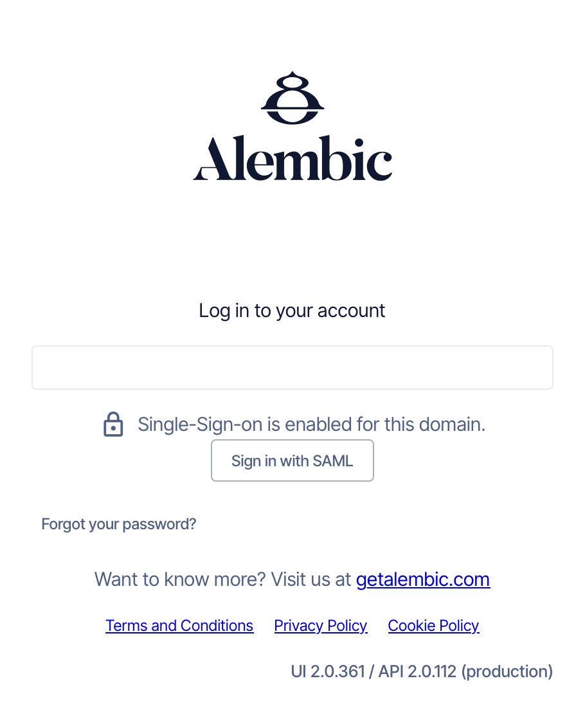Click the Alembic still logo icon
The width and height of the screenshot is (585, 728).
[x=292, y=98]
